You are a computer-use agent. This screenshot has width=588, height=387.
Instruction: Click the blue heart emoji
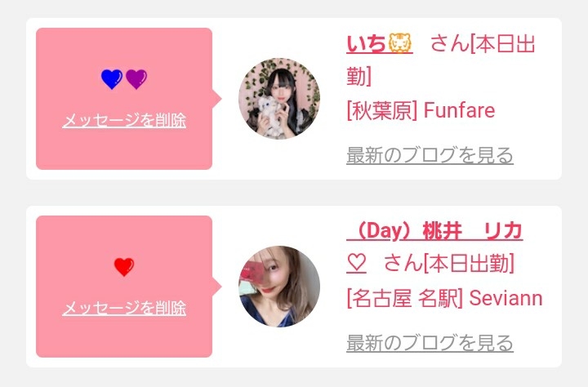(x=112, y=79)
